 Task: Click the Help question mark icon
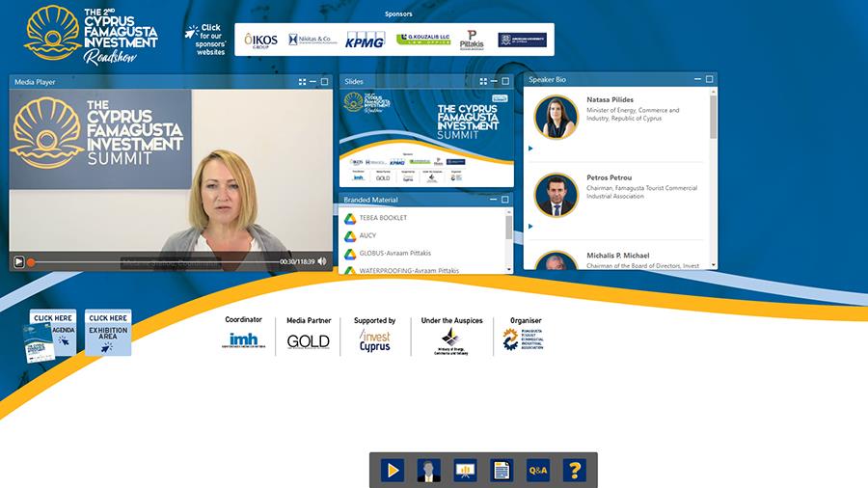coord(574,470)
